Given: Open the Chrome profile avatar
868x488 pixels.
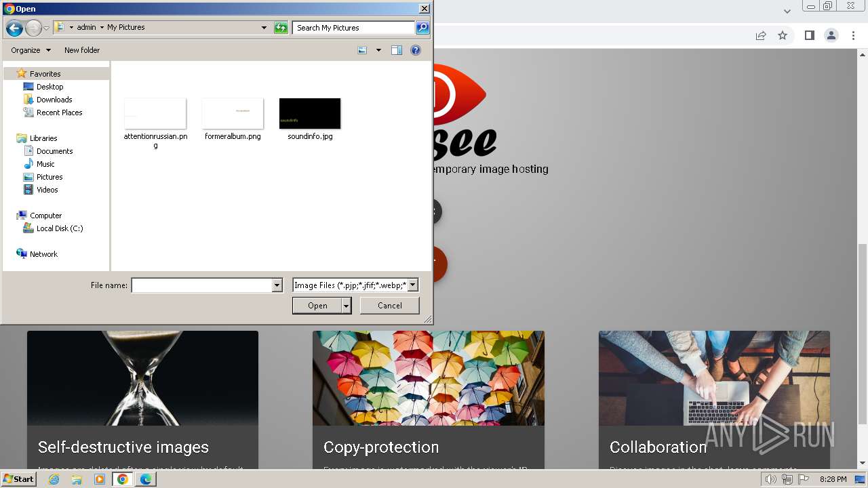Looking at the screenshot, I should click(x=831, y=35).
